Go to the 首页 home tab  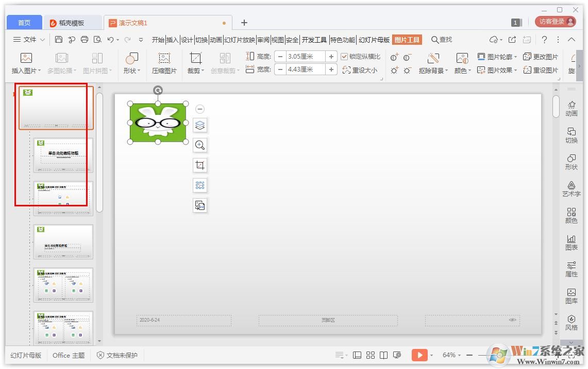pyautogui.click(x=24, y=23)
